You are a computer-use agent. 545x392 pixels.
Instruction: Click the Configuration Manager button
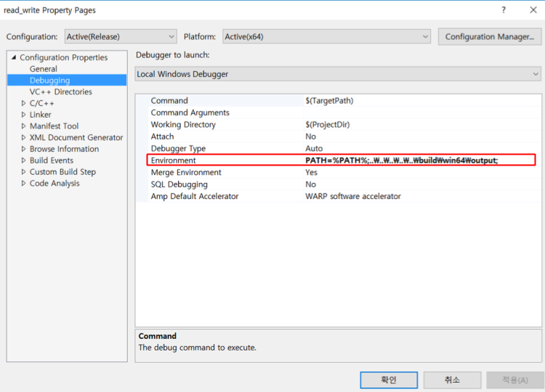[x=489, y=36]
